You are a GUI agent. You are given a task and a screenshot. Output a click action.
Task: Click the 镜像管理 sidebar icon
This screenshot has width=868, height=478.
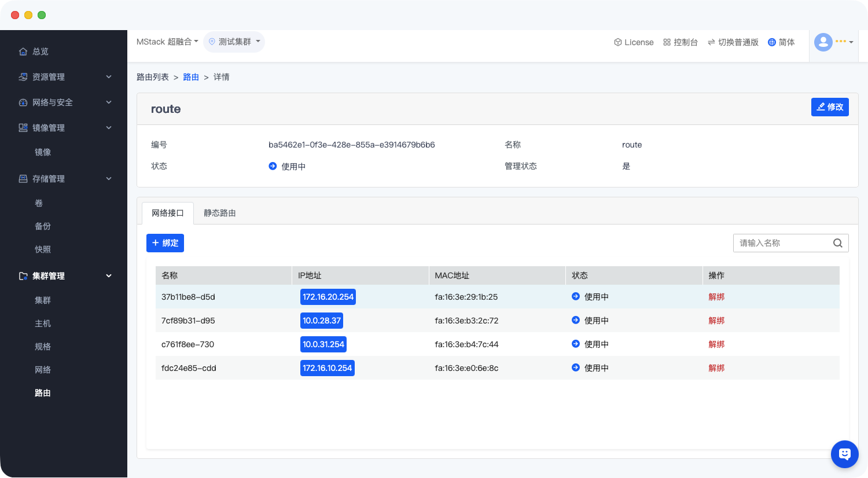tap(23, 128)
